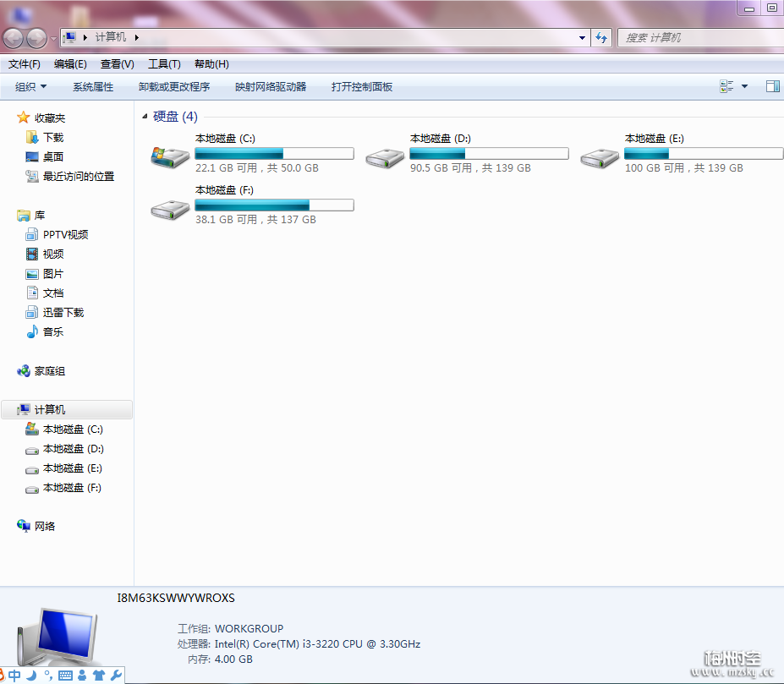The image size is (784, 684).
Task: Toggle IME punctuation mode icon
Action: pyautogui.click(x=48, y=675)
